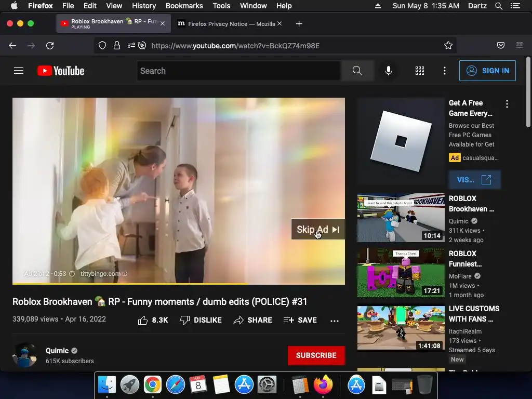
Task: Open Get A Free Game Every ad title
Action: (470, 108)
